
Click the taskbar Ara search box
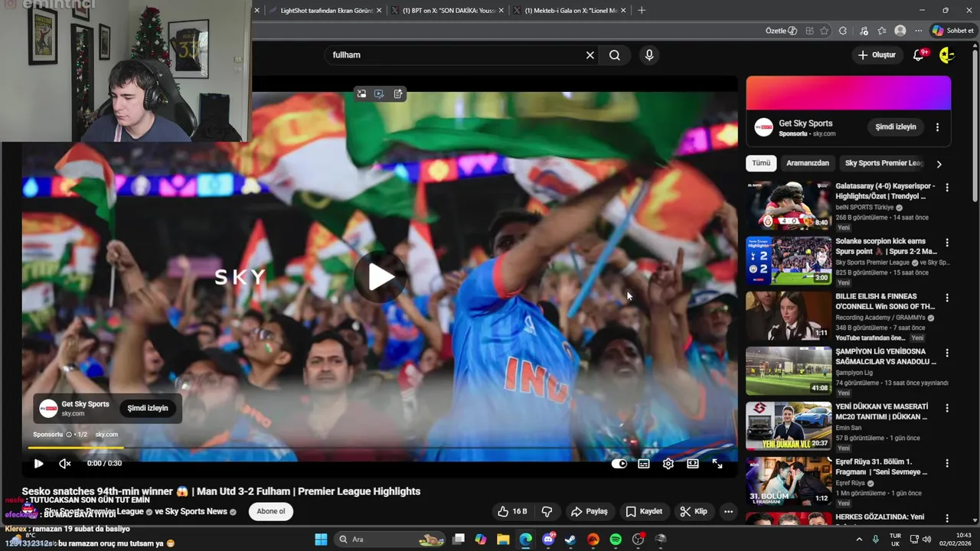390,540
